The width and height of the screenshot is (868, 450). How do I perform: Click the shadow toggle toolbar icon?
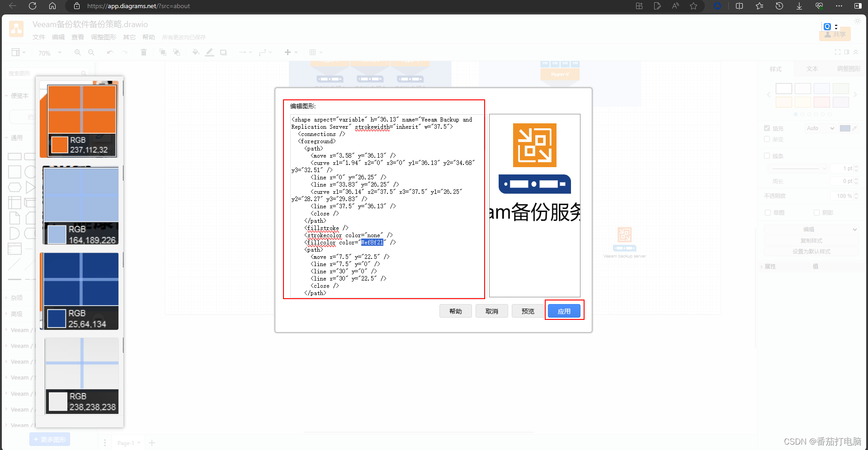click(x=223, y=52)
